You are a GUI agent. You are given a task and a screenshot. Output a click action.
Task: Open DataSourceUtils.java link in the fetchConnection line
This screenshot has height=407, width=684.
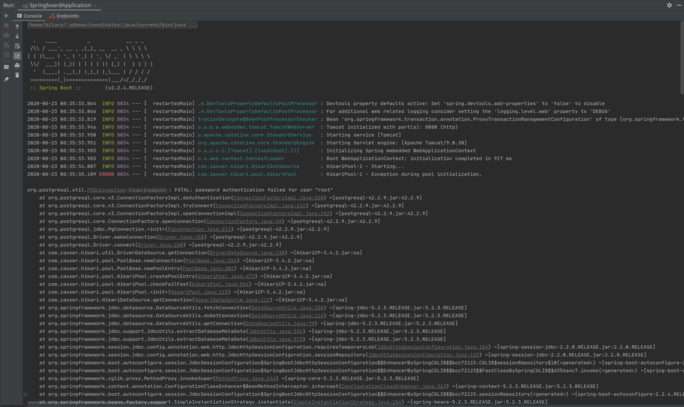288,308
